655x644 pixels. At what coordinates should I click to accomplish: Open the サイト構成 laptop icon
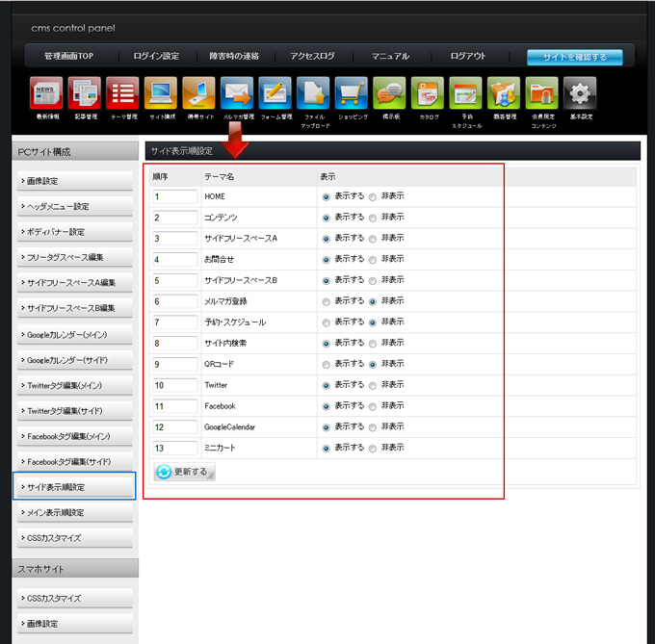[x=160, y=93]
